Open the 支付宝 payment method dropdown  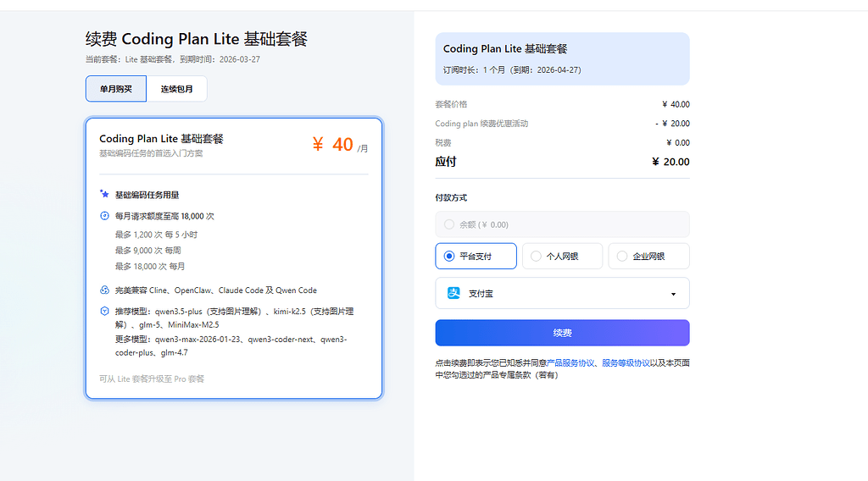click(563, 293)
